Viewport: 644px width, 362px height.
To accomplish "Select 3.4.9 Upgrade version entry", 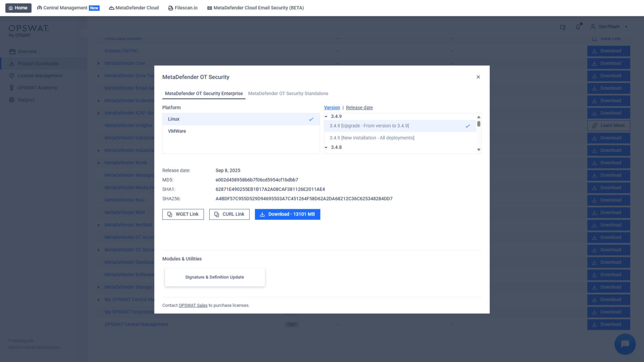I will coord(400,126).
